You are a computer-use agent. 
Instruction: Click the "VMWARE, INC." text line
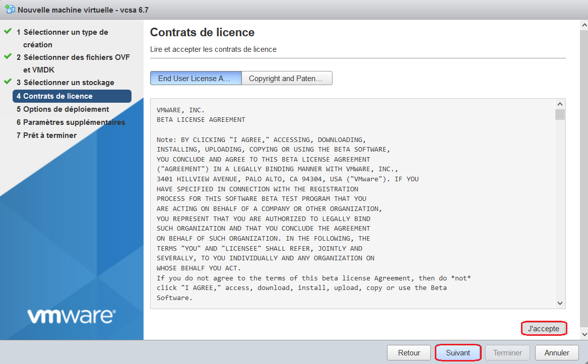(181, 110)
